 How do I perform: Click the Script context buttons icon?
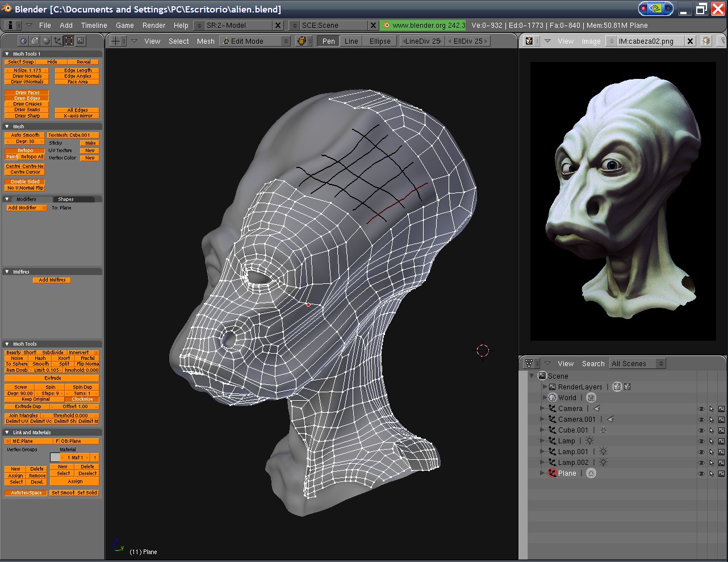click(35, 41)
